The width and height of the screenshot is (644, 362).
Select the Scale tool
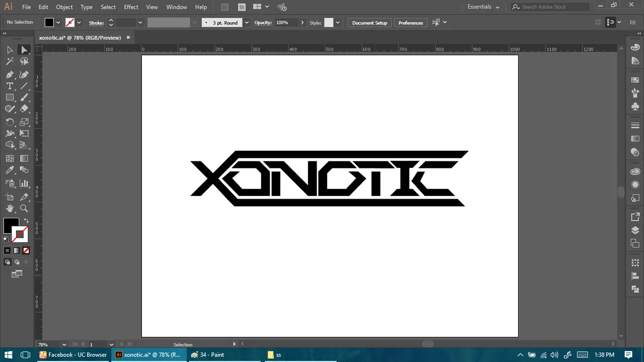coord(24,122)
